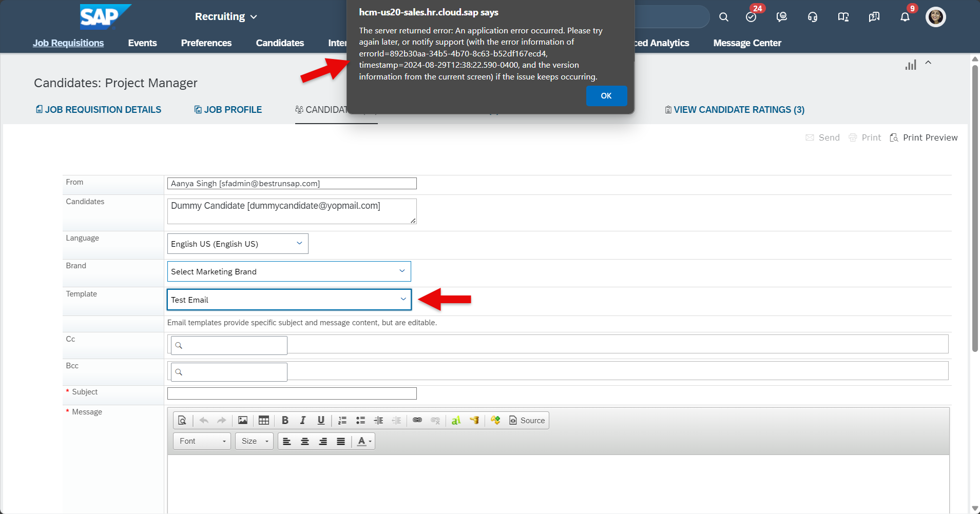
Task: Click the Send button
Action: point(822,137)
